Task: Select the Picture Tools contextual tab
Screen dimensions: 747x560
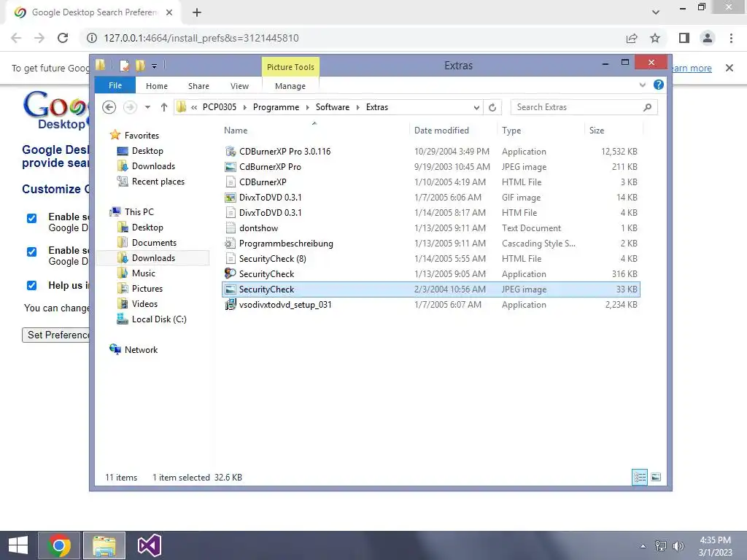Action: coord(290,67)
